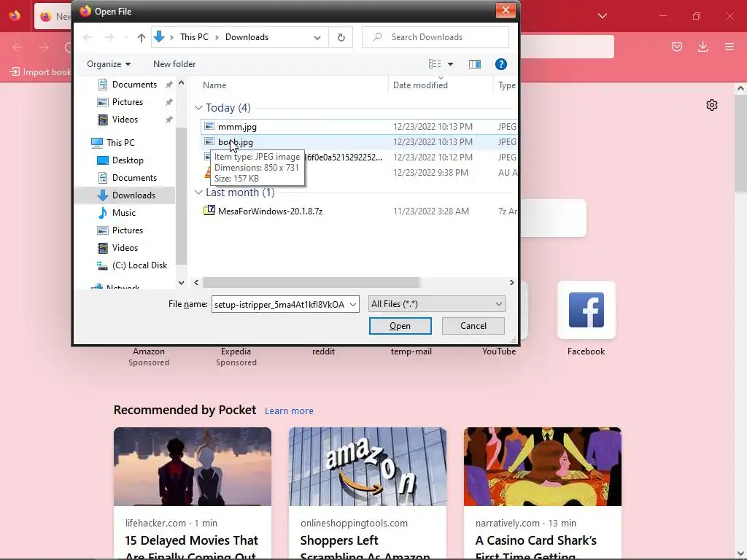Open Pictures under This PC
Screen dimensions: 747x560
pos(127,230)
